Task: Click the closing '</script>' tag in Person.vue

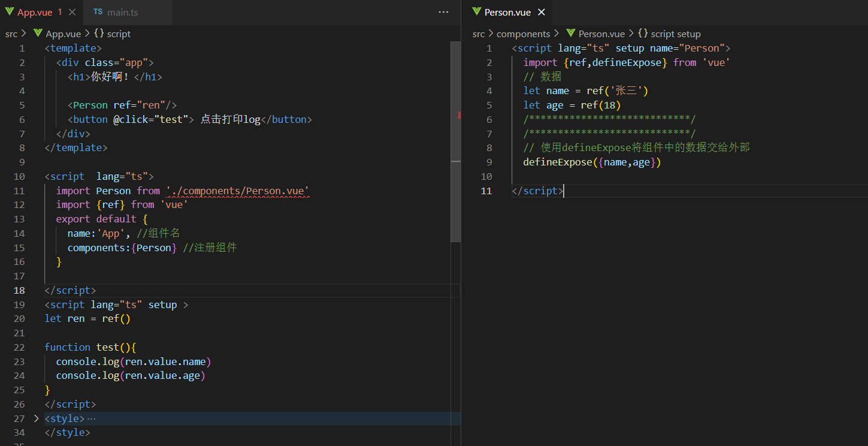Action: tap(537, 191)
